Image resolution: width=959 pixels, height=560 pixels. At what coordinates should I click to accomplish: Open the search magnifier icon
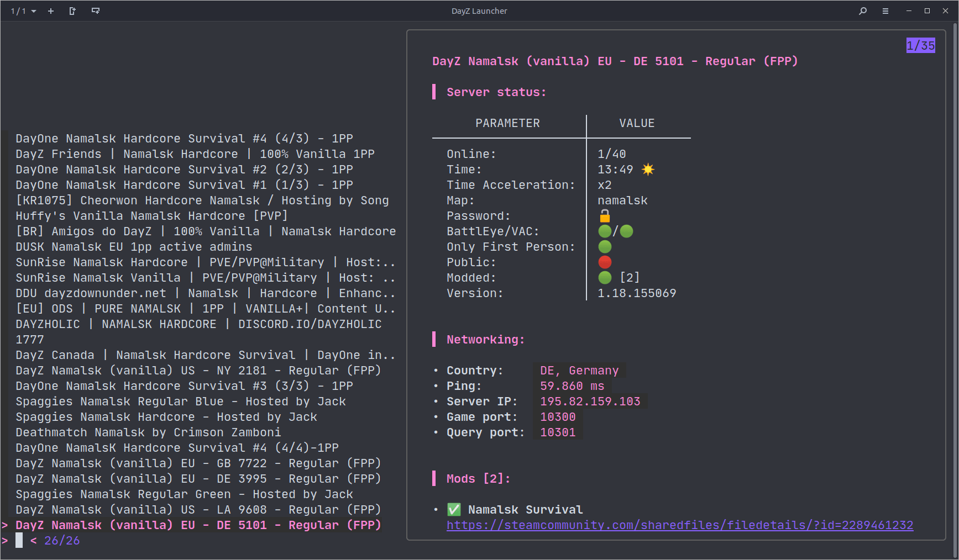(x=863, y=11)
